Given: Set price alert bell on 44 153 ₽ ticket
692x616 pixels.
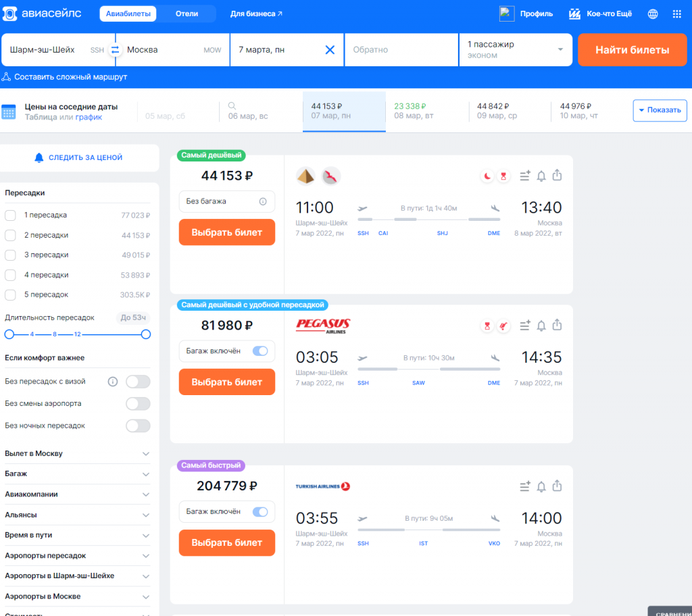Looking at the screenshot, I should point(541,176).
